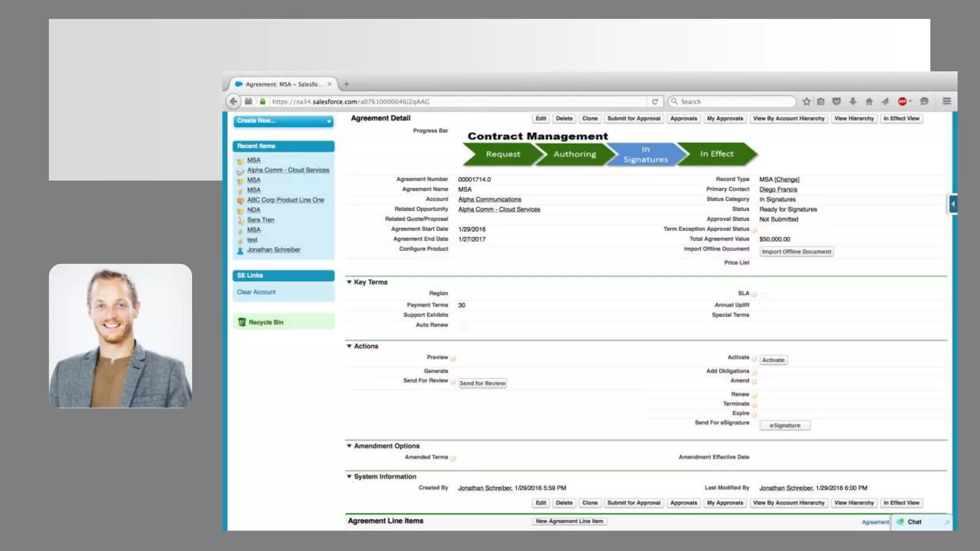The width and height of the screenshot is (980, 551).
Task: Click the bookmarks list icon in the toolbar
Action: tap(821, 101)
